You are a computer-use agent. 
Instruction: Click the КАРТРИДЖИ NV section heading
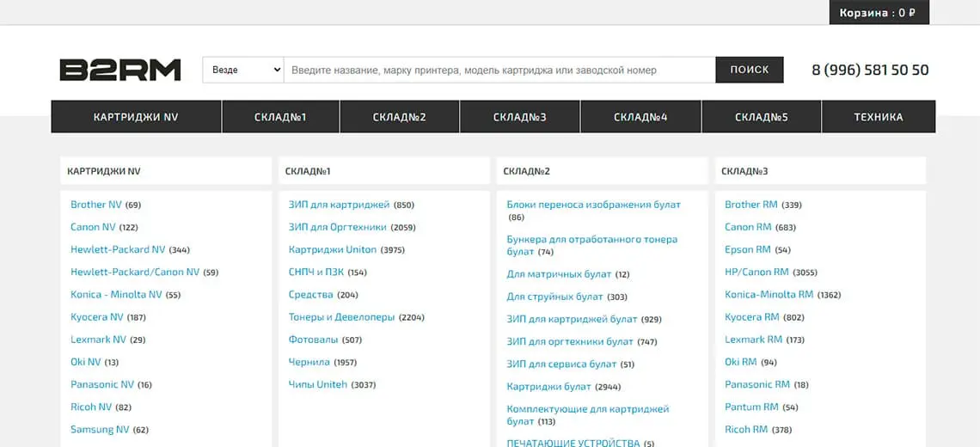104,171
